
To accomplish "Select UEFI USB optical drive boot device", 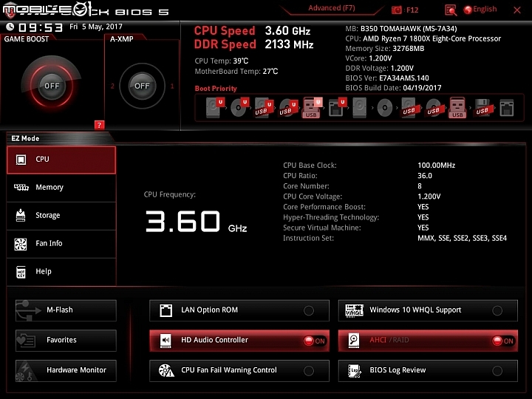I will point(288,108).
